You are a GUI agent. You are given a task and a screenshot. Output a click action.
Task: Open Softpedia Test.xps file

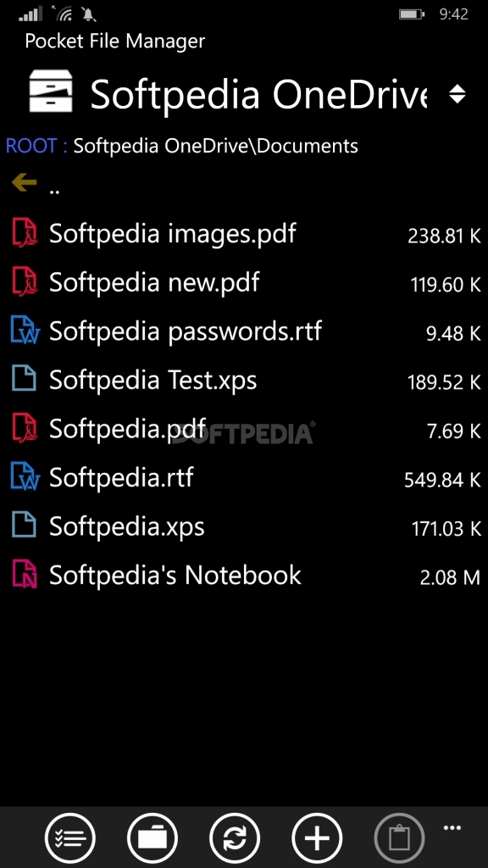coord(244,381)
